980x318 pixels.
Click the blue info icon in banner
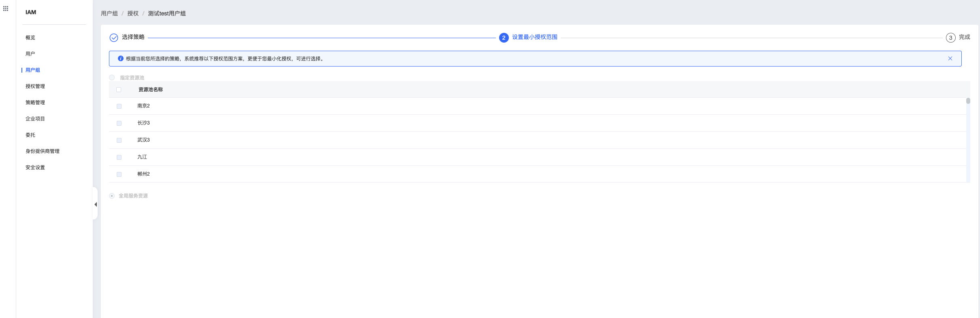tap(120, 58)
